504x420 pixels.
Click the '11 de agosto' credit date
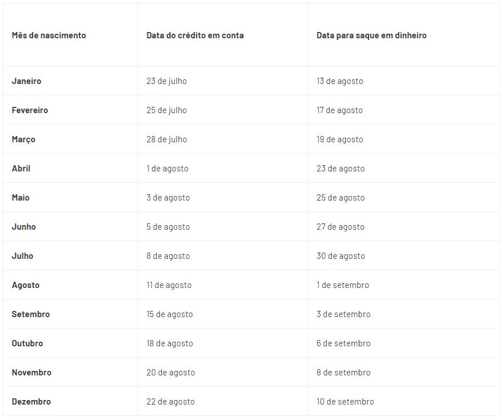click(169, 285)
